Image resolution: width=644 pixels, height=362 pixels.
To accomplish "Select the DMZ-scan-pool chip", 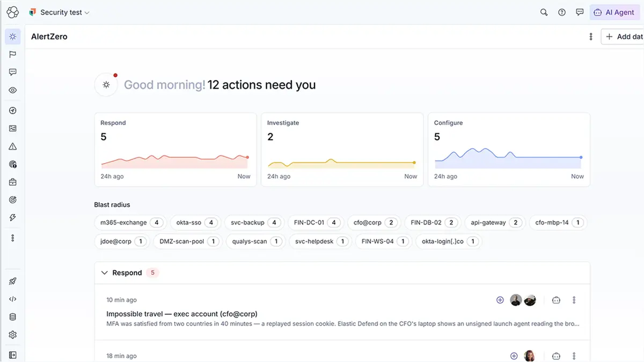I will pos(187,241).
